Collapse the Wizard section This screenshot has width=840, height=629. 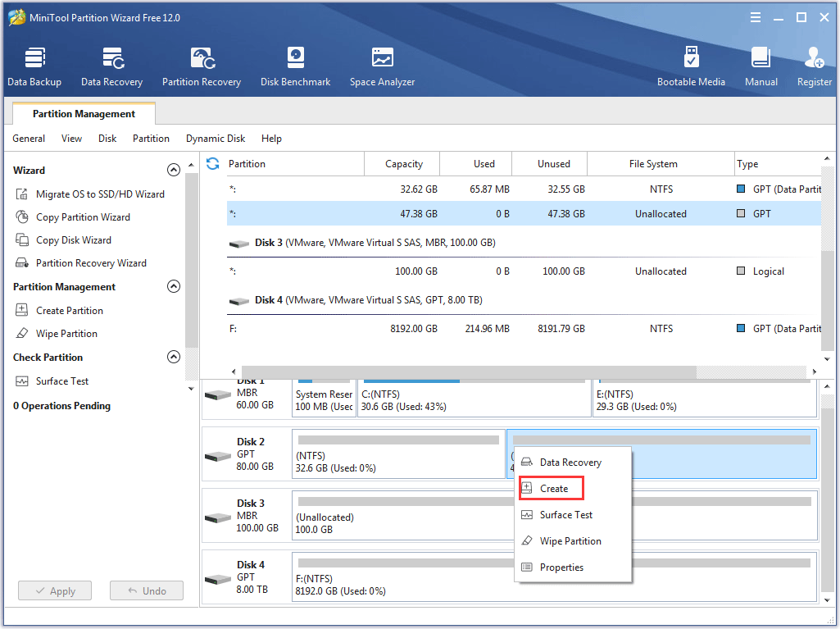click(174, 170)
